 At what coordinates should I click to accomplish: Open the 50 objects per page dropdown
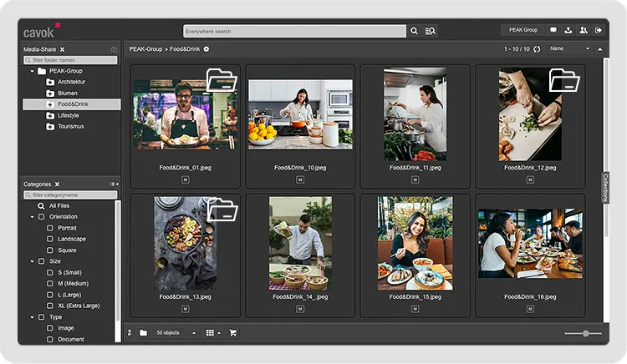176,332
